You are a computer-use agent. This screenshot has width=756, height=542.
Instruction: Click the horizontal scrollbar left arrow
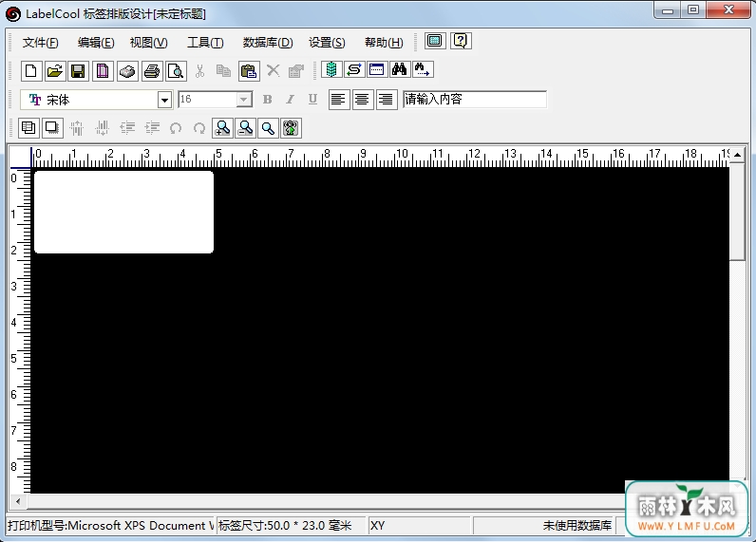[x=18, y=501]
